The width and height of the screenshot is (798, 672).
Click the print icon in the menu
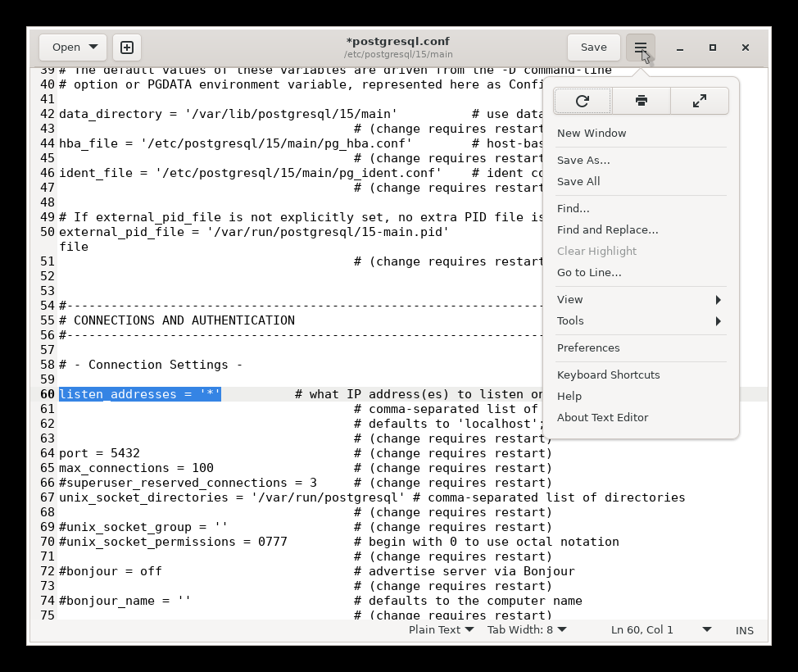pyautogui.click(x=641, y=101)
